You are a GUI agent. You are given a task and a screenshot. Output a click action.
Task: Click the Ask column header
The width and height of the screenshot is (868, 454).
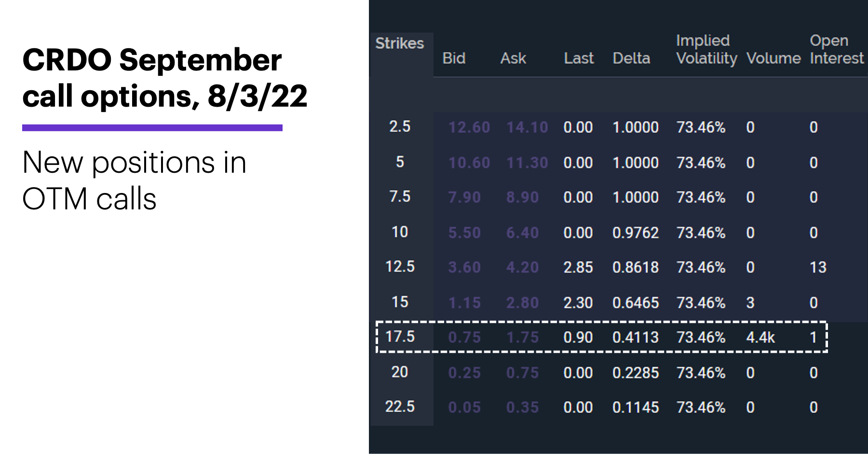[513, 58]
